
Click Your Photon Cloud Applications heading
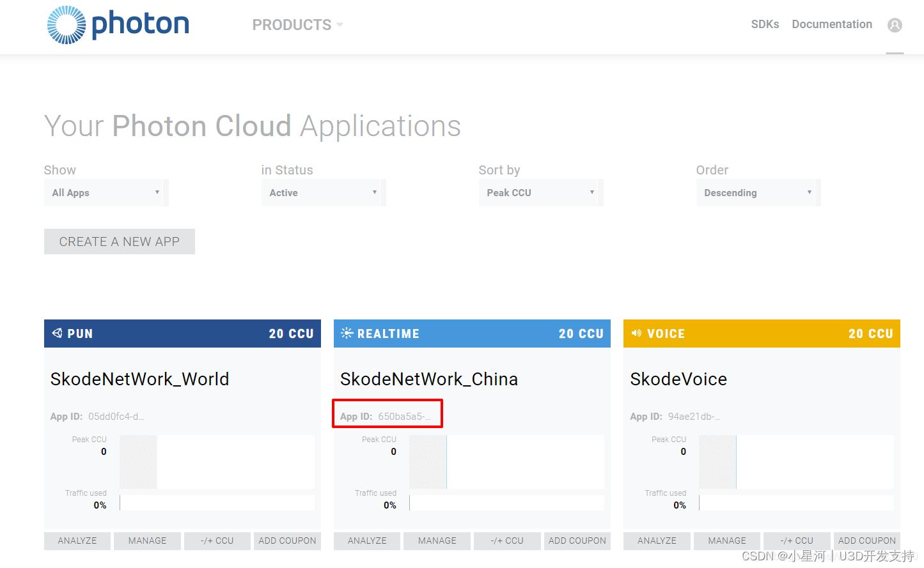click(x=253, y=126)
